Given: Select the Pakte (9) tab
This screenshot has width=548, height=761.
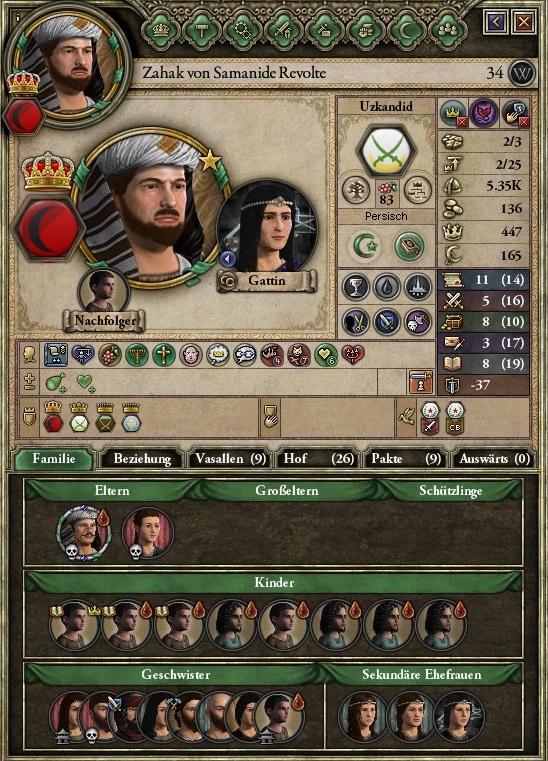Looking at the screenshot, I should 406,459.
